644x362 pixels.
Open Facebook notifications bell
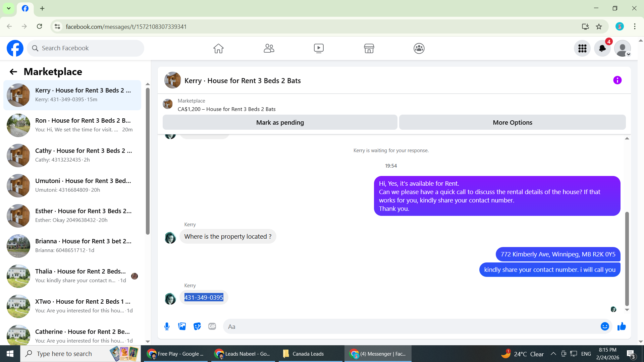[602, 48]
